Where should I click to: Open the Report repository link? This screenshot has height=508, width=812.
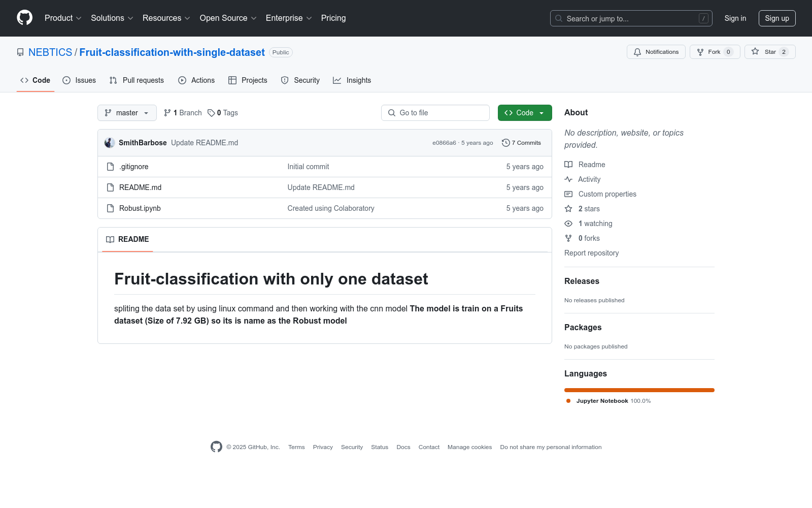[591, 253]
